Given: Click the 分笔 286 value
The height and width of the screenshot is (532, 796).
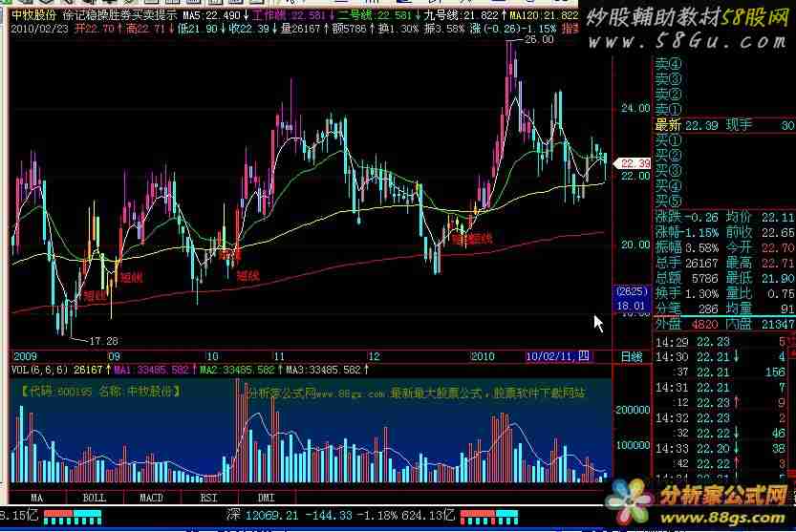Looking at the screenshot, I should pos(686,309).
